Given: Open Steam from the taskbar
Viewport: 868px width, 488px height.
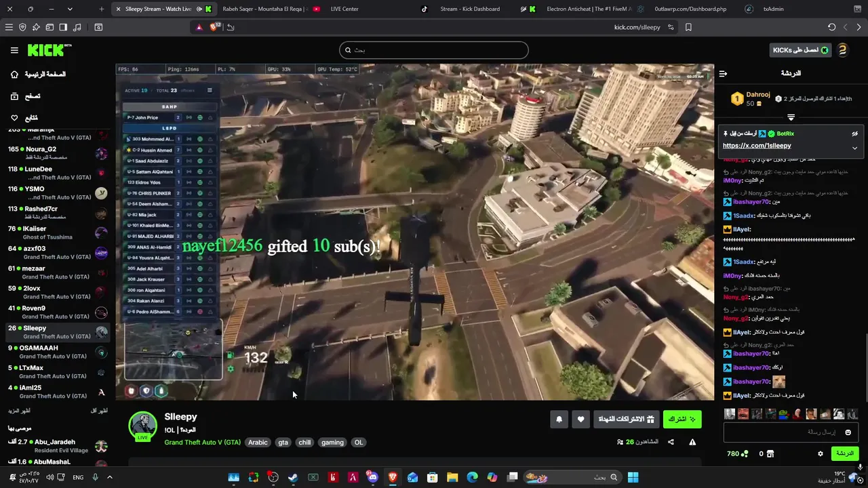Looking at the screenshot, I should [293, 477].
